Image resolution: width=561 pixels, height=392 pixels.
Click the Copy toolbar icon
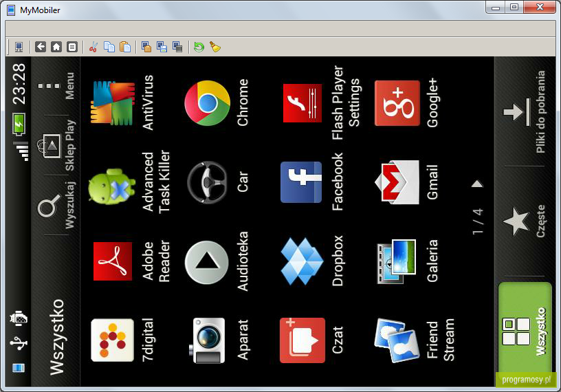point(109,47)
